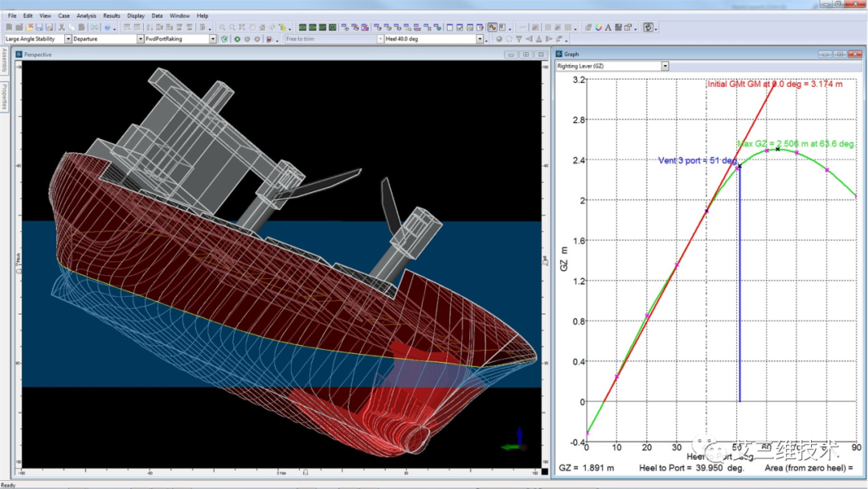The height and width of the screenshot is (489, 868).
Task: Open the Departure loadcase dropdown
Action: [141, 39]
